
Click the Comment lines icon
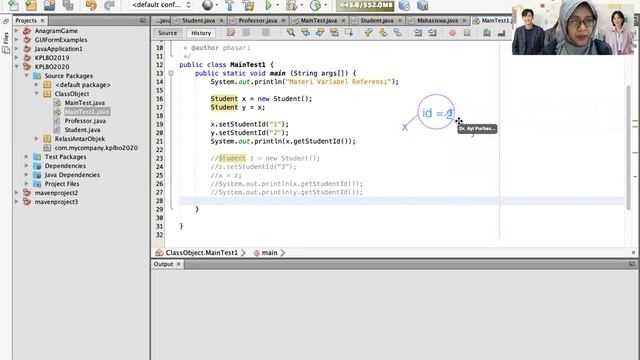pyautogui.click(x=487, y=33)
